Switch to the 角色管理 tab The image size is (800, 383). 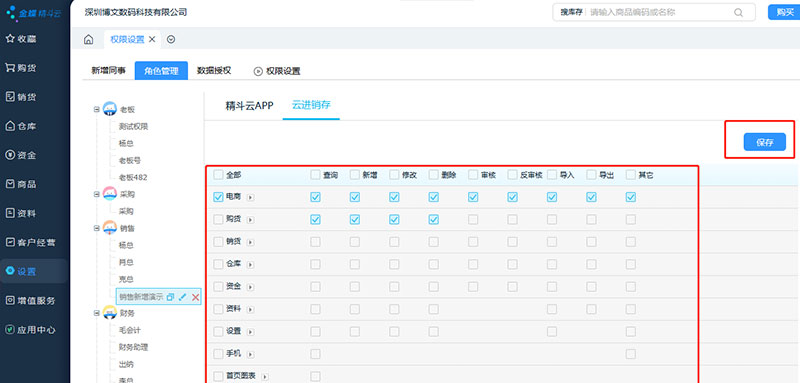click(x=161, y=71)
